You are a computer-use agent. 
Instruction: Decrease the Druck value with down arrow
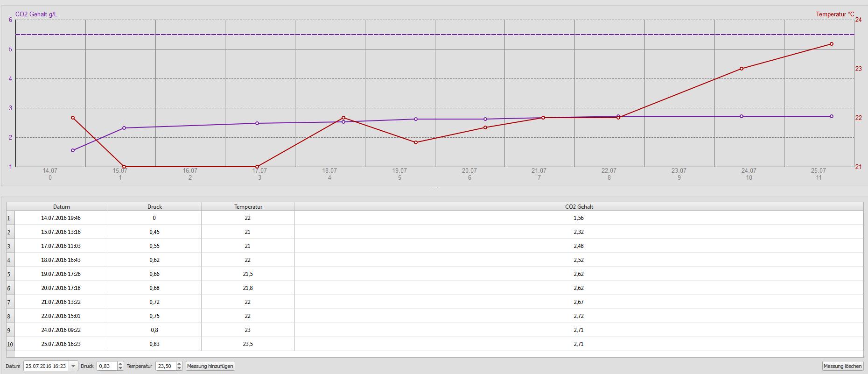[120, 368]
